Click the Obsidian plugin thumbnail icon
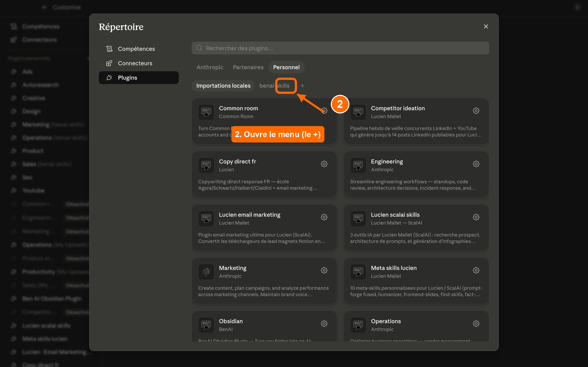588x367 pixels. [x=206, y=325]
